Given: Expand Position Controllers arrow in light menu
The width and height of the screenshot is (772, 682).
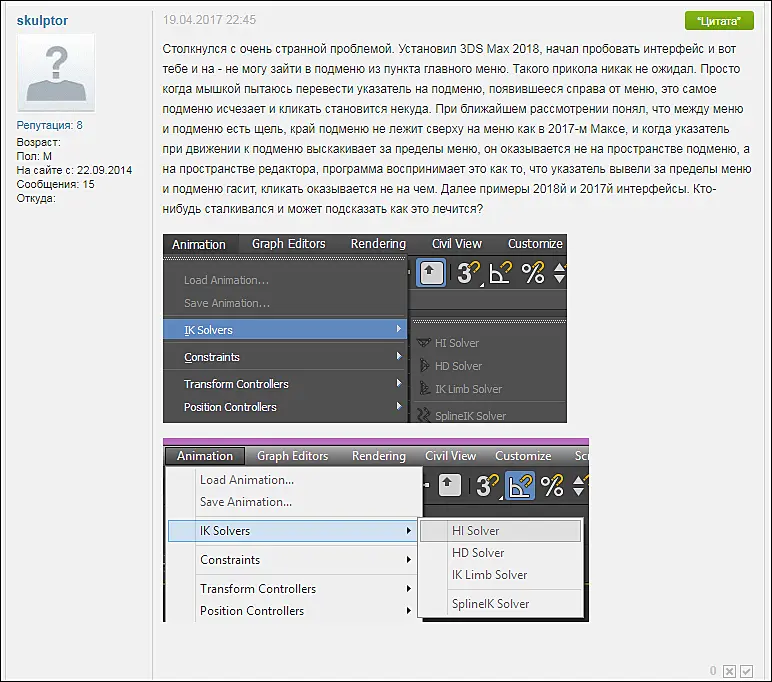Looking at the screenshot, I should click(x=409, y=611).
